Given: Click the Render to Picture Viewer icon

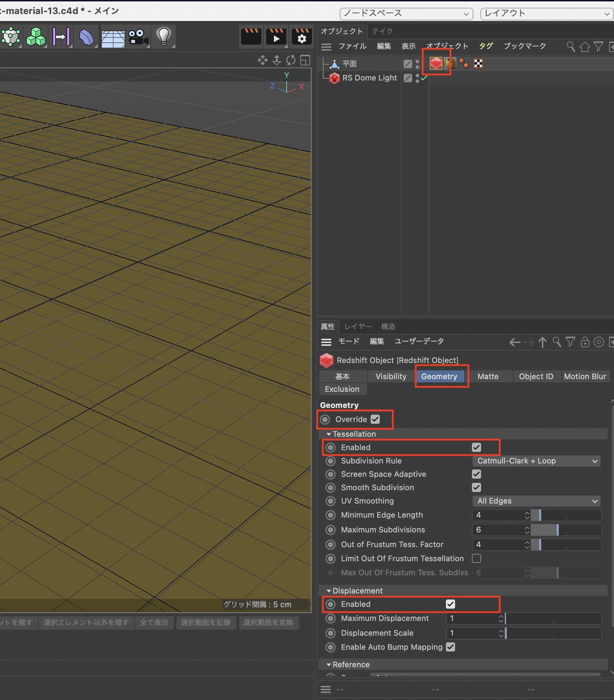Looking at the screenshot, I should click(276, 37).
